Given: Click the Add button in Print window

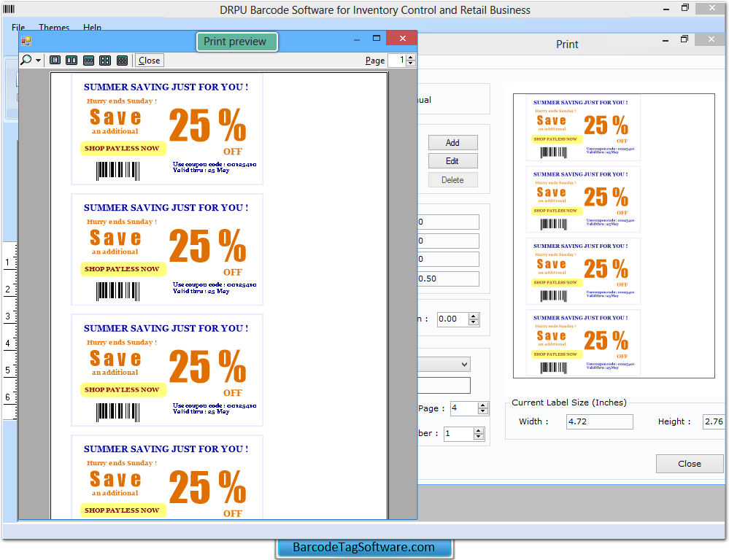Looking at the screenshot, I should pyautogui.click(x=452, y=143).
